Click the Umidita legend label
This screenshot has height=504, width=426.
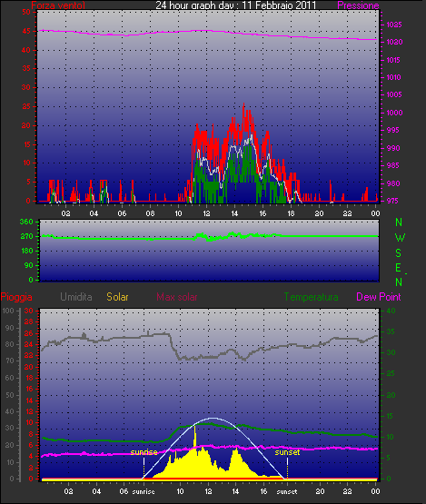point(76,297)
